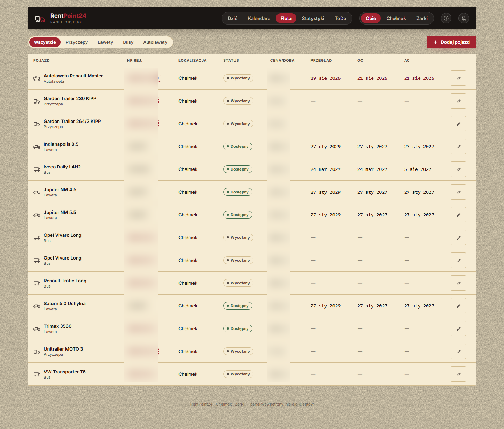
Task: Click the muted notifications bell icon
Action: [464, 18]
